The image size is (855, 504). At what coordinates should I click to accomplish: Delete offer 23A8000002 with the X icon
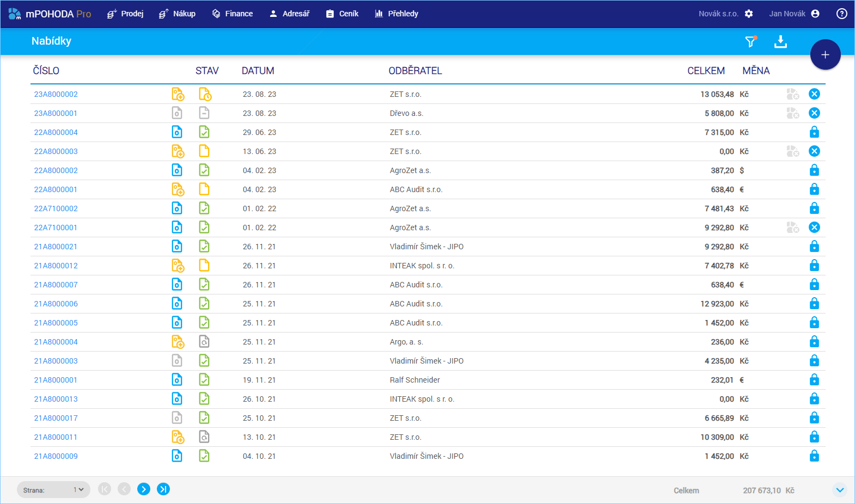pyautogui.click(x=814, y=94)
